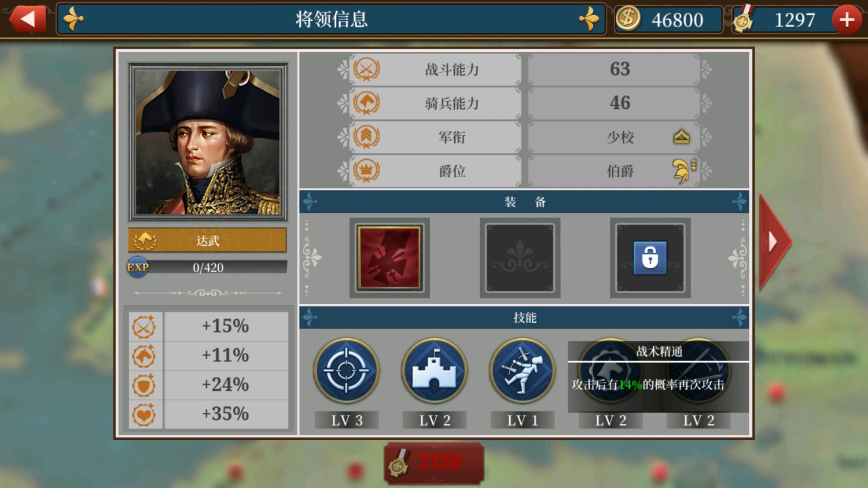Open the equipped red flag item slot

point(389,258)
